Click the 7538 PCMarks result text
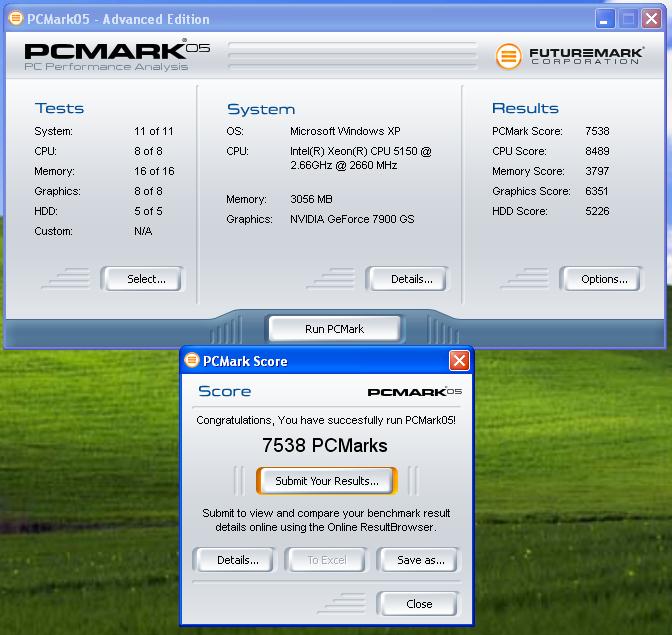 324,445
